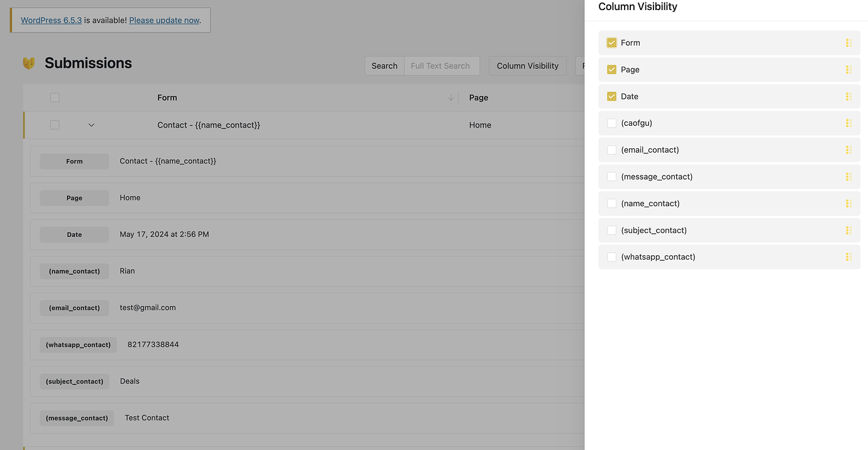The width and height of the screenshot is (868, 450).
Task: Click the drag handle for the Page column
Action: tap(849, 70)
